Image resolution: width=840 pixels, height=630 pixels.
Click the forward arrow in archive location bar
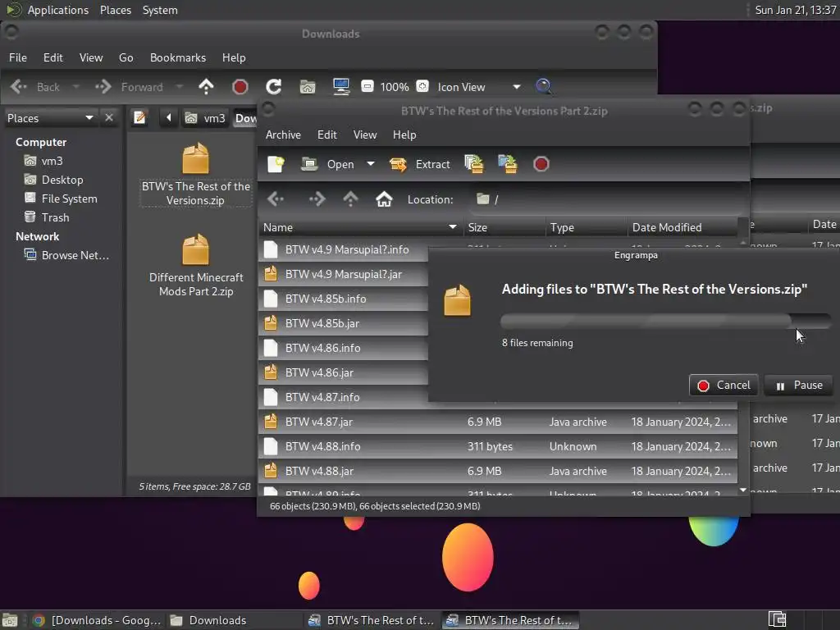click(317, 199)
